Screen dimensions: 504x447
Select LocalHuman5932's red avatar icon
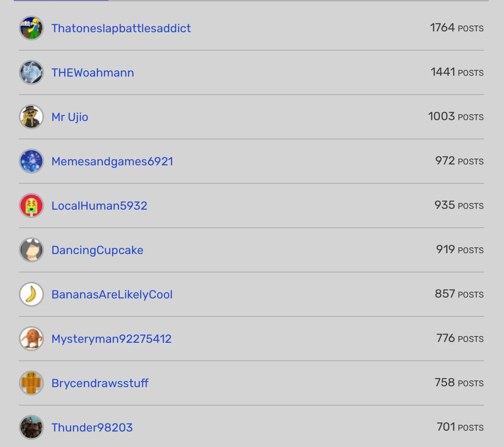point(31,205)
